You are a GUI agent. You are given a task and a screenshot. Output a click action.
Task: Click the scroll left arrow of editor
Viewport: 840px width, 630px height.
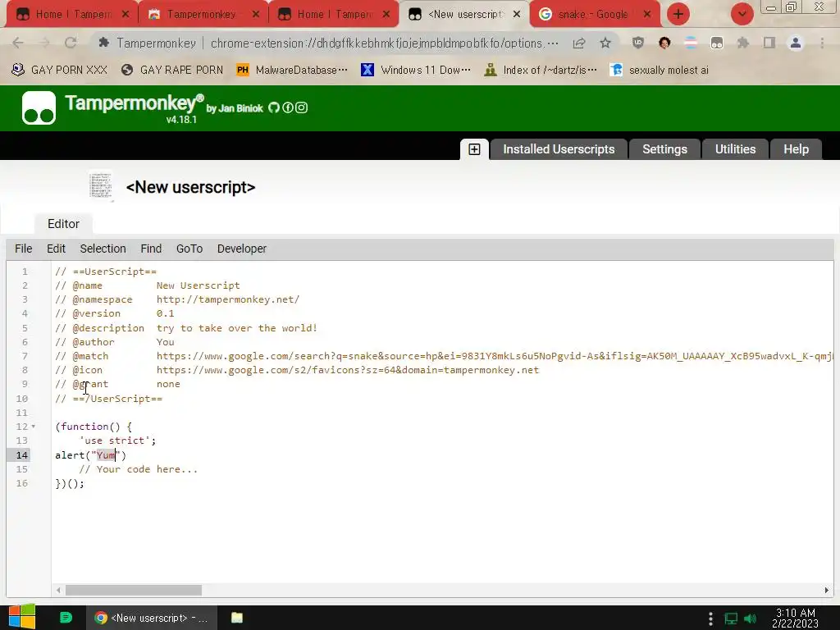pyautogui.click(x=58, y=591)
